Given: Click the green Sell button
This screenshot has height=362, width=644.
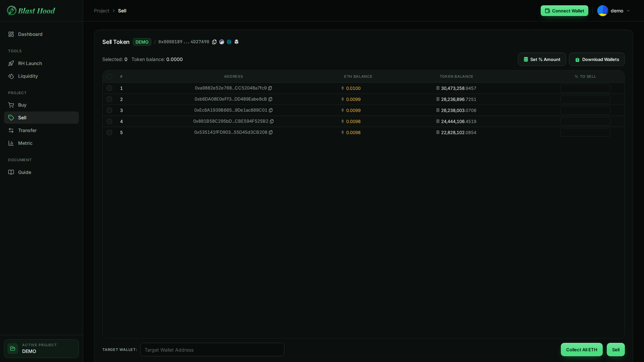Looking at the screenshot, I should [615, 350].
